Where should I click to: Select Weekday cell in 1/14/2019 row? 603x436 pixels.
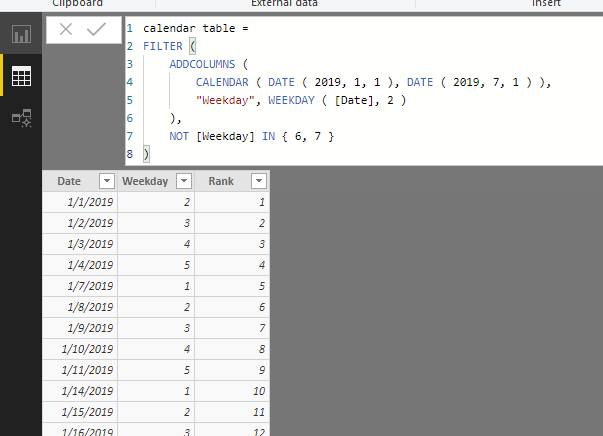coord(156,391)
